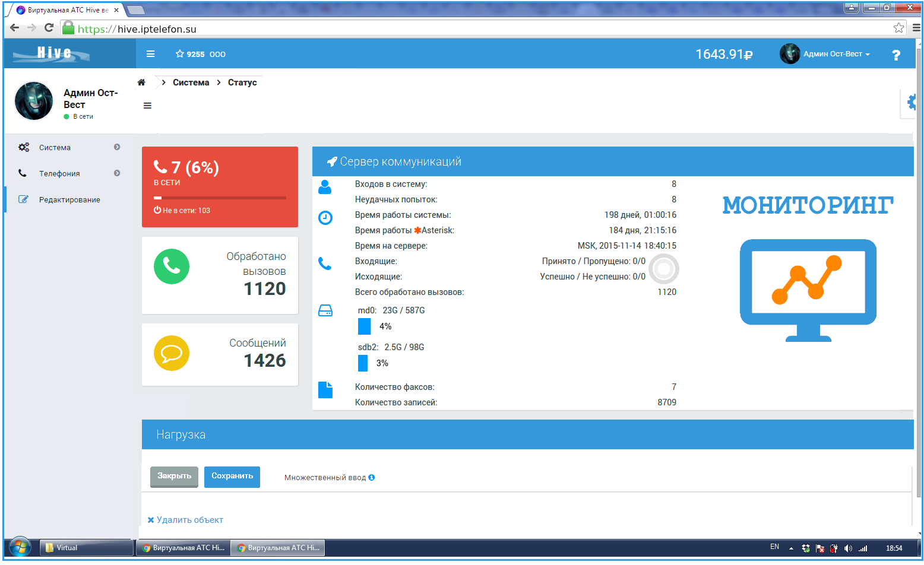The height and width of the screenshot is (565, 924).
Task: Click the user avatar in the top bar
Action: tap(790, 54)
